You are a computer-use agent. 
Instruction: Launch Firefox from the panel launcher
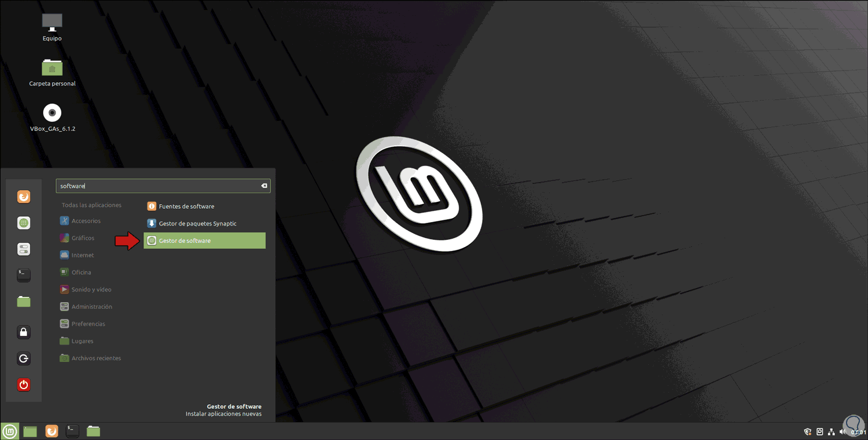(52, 431)
